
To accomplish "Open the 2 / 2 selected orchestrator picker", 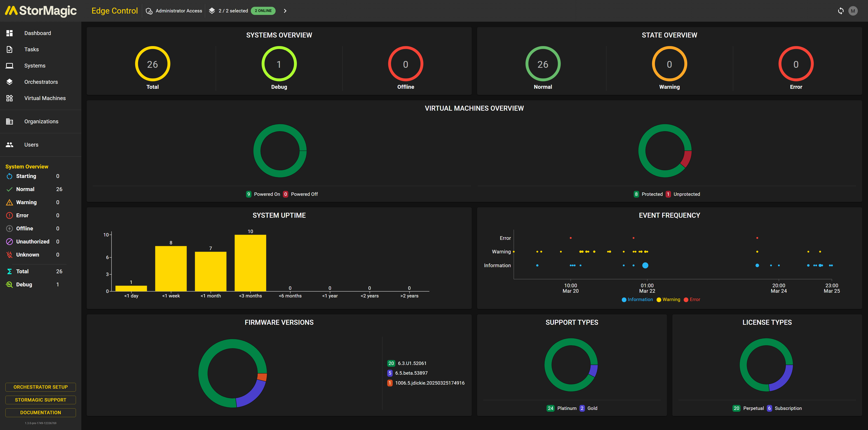I will pos(232,11).
